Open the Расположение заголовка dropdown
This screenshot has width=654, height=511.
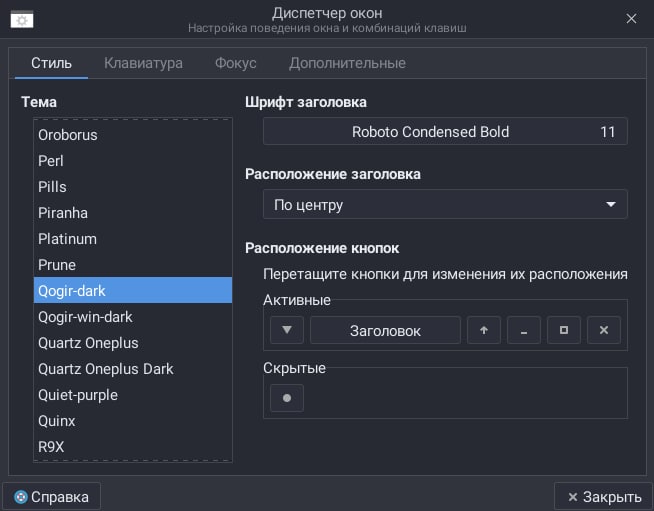coord(445,204)
